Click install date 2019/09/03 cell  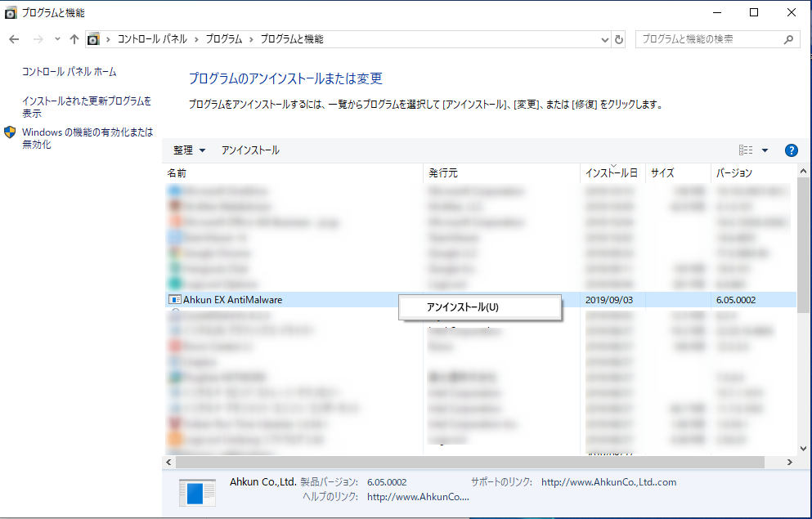click(x=609, y=300)
